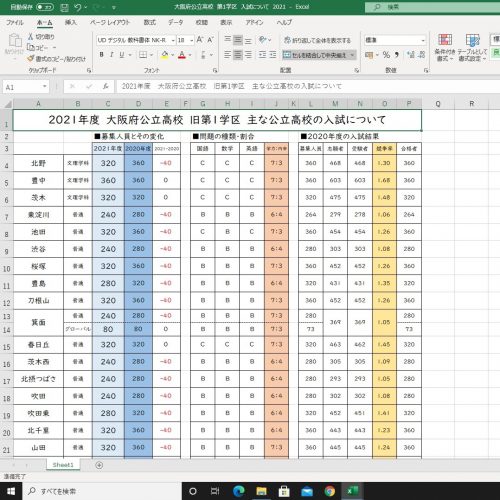This screenshot has width=500, height=500.
Task: Click the top align icon
Action: pyautogui.click(x=227, y=40)
